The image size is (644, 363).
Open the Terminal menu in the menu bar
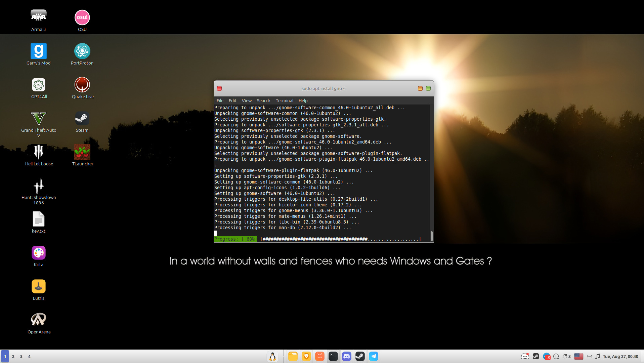click(x=284, y=100)
